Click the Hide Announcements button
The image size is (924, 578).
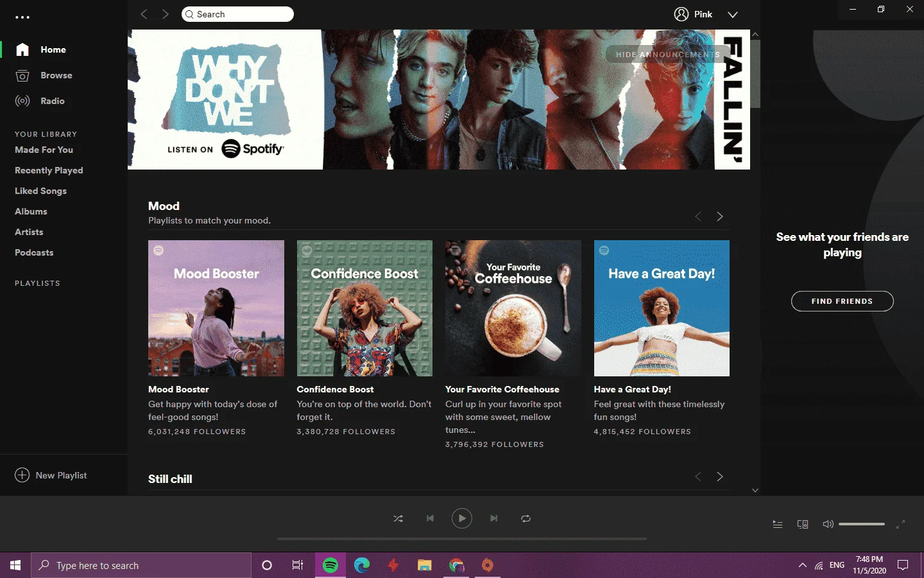(x=667, y=55)
